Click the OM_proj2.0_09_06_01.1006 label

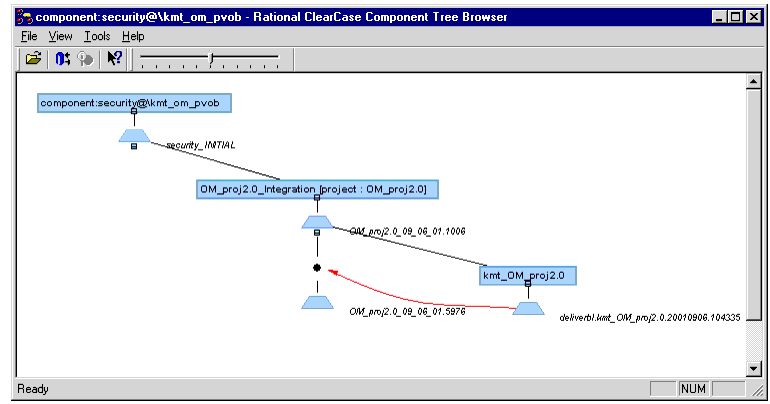coord(407,231)
